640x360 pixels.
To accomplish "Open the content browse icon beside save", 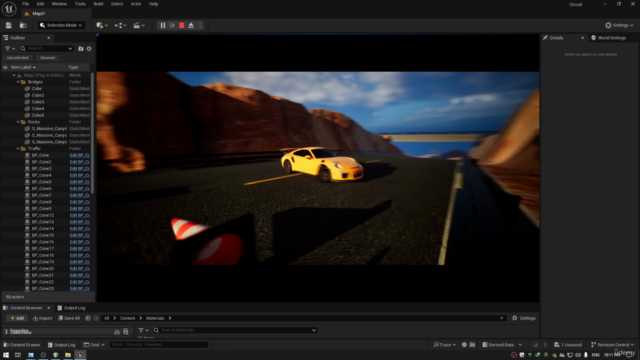I will click(x=23, y=25).
